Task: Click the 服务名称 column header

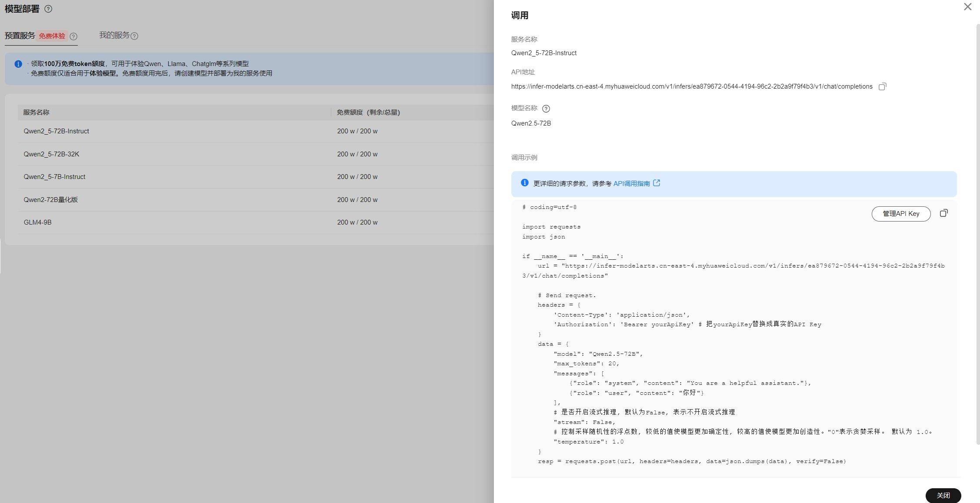Action: pos(36,113)
